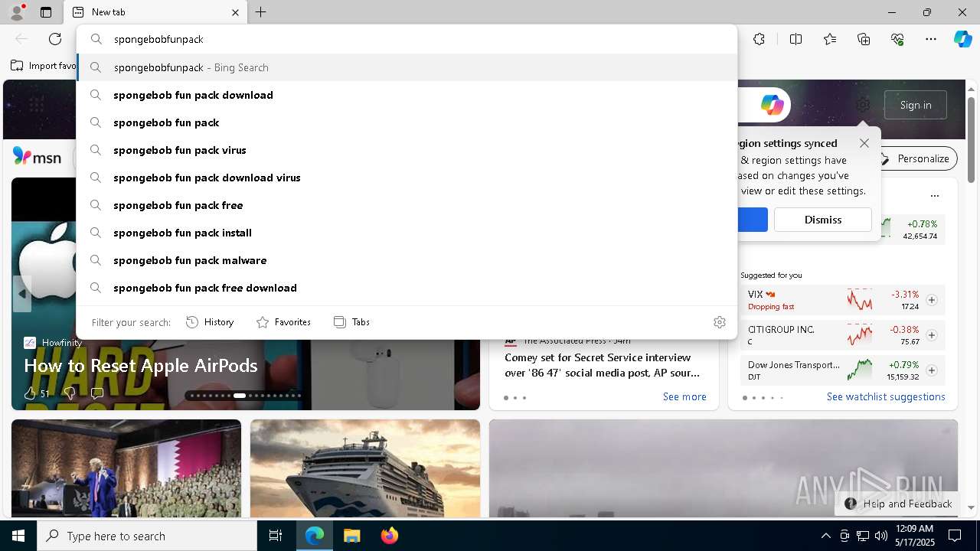Open comments on AirPods article
Viewport: 980px width, 551px height.
[97, 393]
